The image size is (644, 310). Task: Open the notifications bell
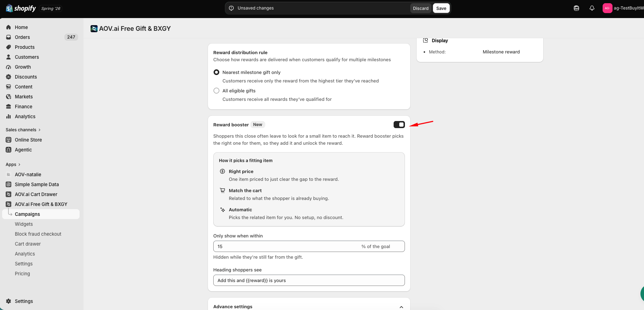click(x=592, y=8)
